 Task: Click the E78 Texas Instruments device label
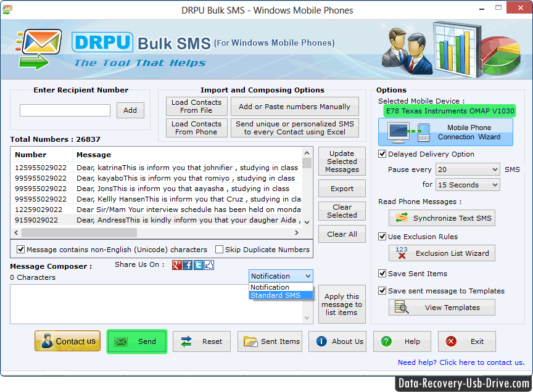[x=450, y=111]
